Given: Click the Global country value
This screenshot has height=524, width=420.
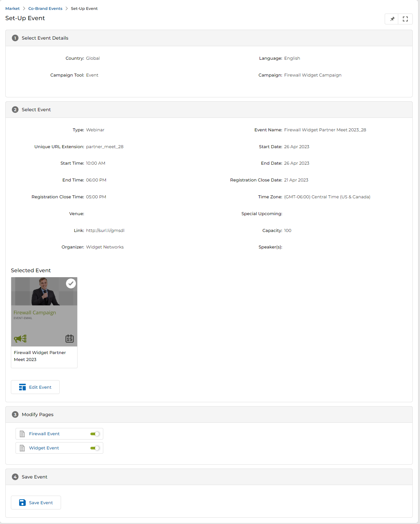Looking at the screenshot, I should click(x=93, y=58).
